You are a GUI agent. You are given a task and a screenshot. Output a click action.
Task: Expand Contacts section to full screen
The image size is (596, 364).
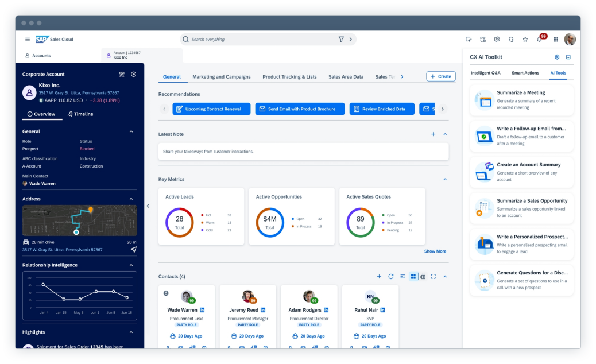tap(434, 277)
